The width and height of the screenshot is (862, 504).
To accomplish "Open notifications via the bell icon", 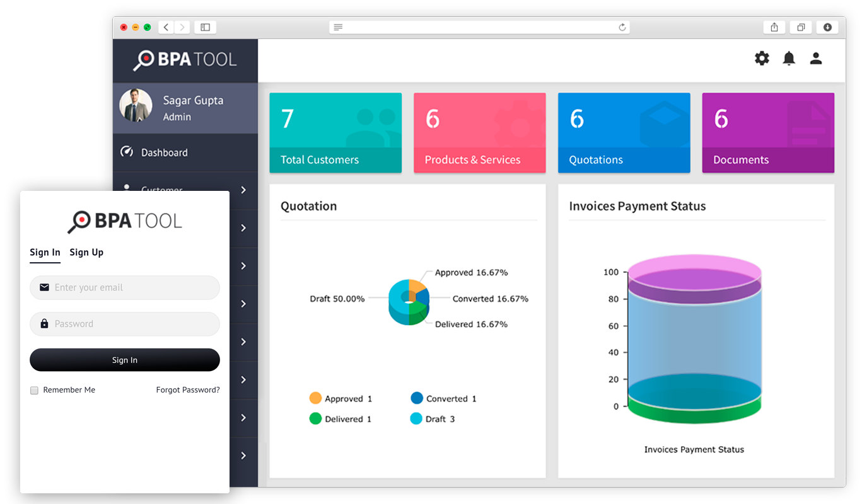I will [x=788, y=58].
